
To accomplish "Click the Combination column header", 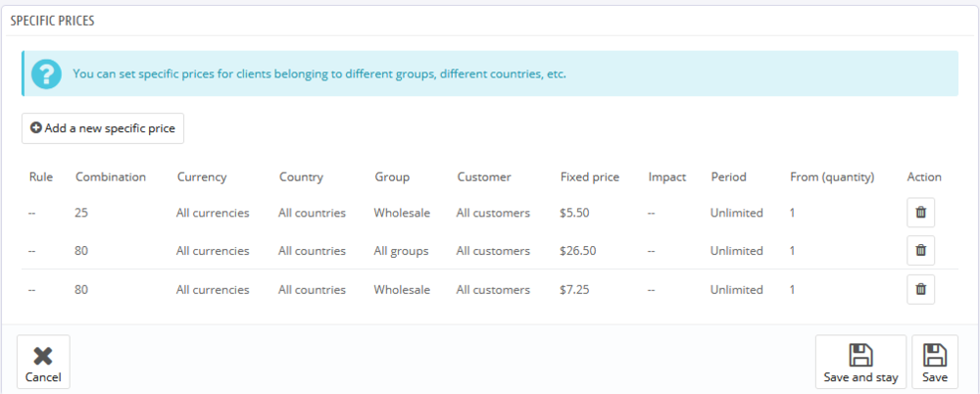I will point(110,177).
